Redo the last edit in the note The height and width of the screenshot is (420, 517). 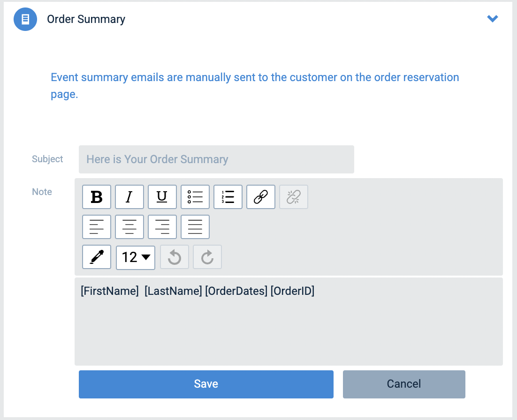point(207,257)
